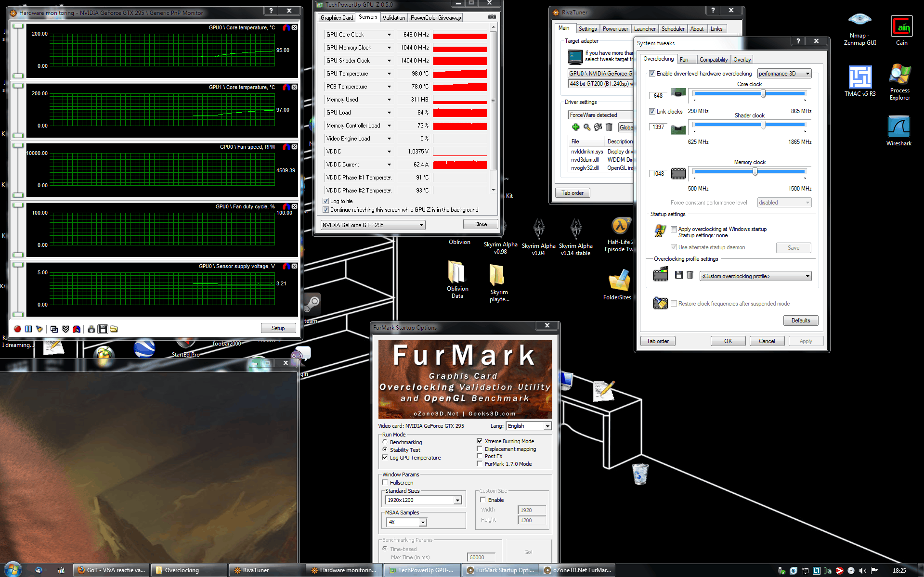Uncheck Log to file in GPU-Z
The width and height of the screenshot is (924, 577).
pos(326,201)
